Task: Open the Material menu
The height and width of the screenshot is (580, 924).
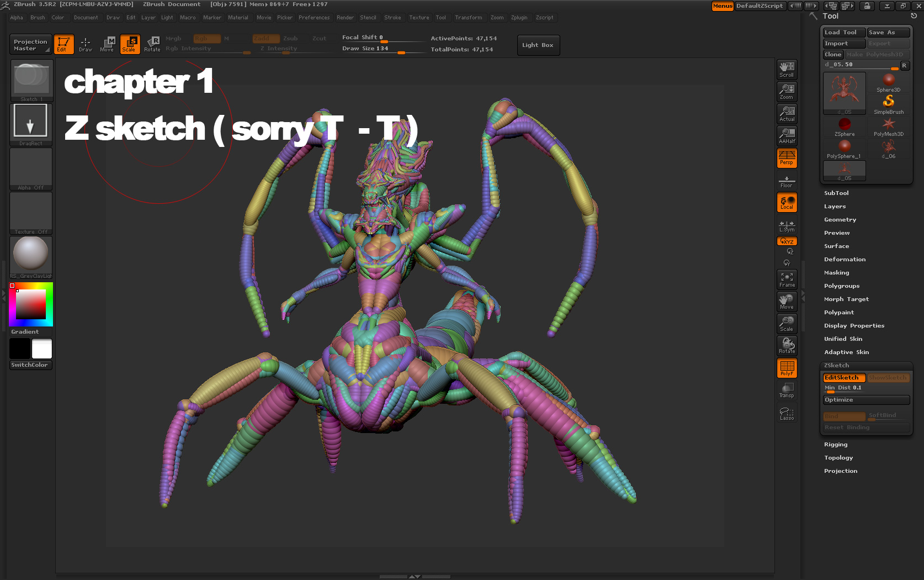Action: tap(238, 18)
